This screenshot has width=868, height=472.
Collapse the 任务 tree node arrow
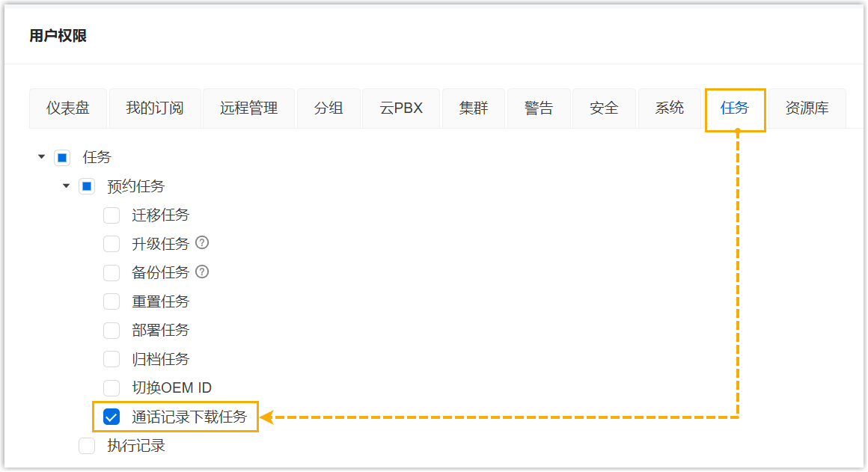[x=41, y=157]
